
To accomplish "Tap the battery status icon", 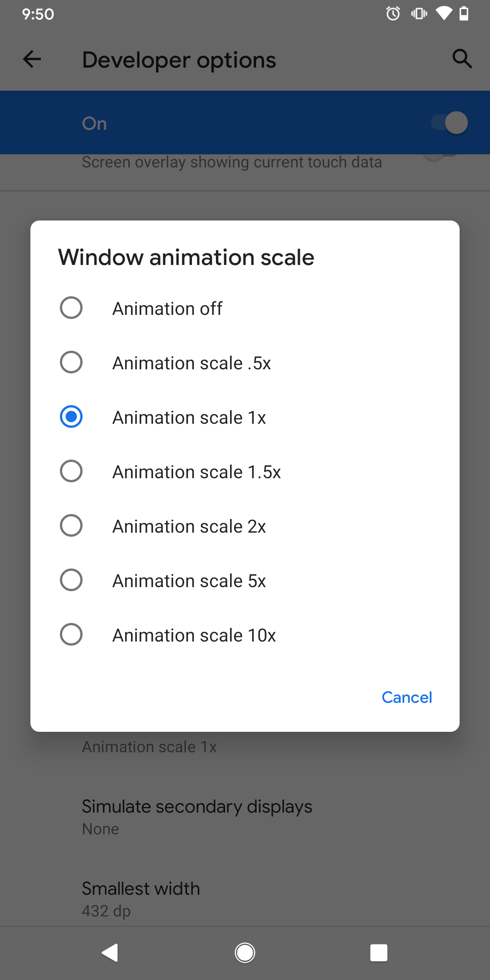I will pos(464,14).
